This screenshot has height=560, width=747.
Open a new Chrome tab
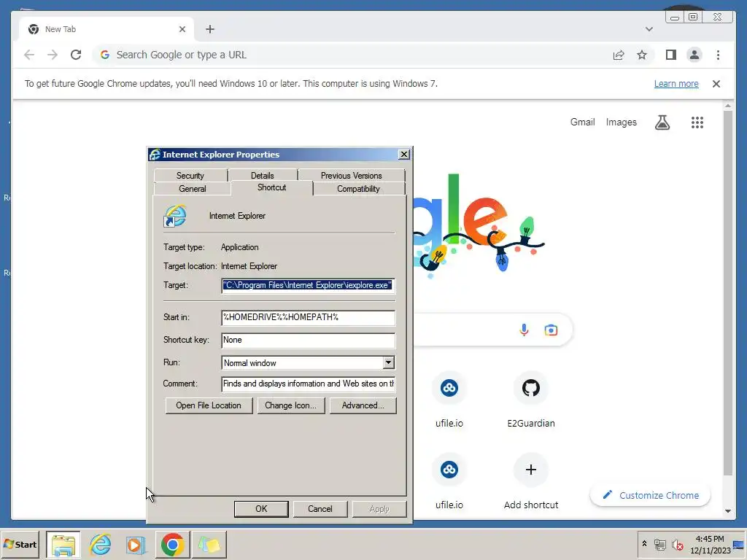(x=209, y=29)
